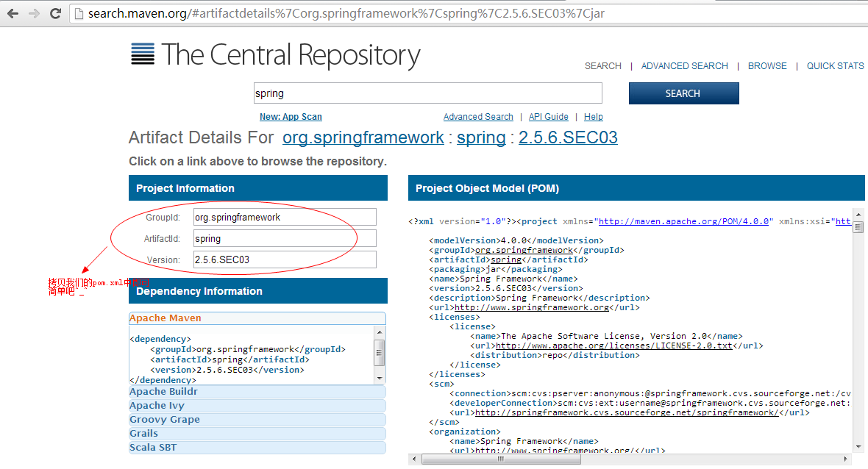The image size is (868, 469).
Task: Click the POM horizontal scrollbar thumb
Action: 501,459
